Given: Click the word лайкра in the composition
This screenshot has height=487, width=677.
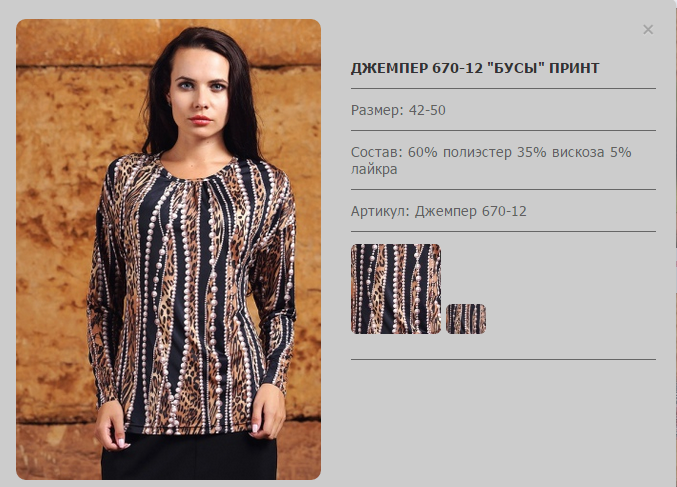Looking at the screenshot, I should (x=374, y=169).
